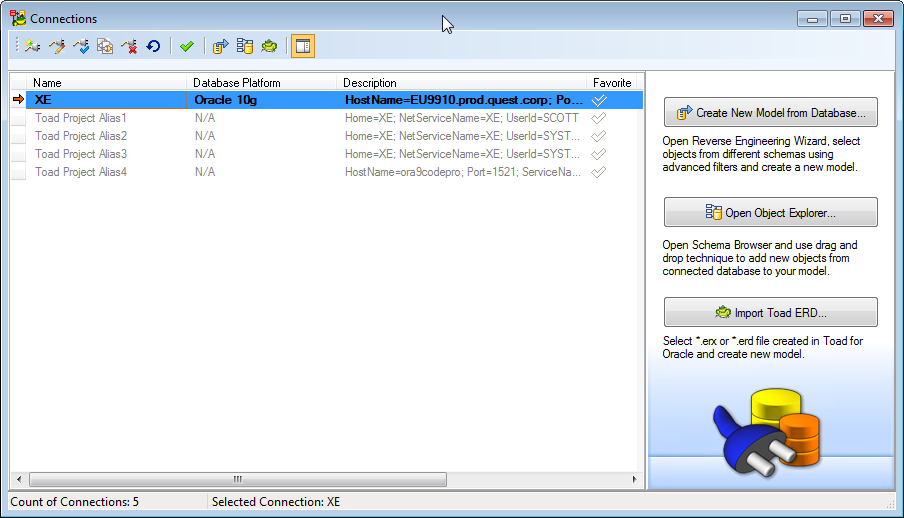Toggle the side panel display toolbar button
This screenshot has width=904, height=518.
[x=303, y=46]
